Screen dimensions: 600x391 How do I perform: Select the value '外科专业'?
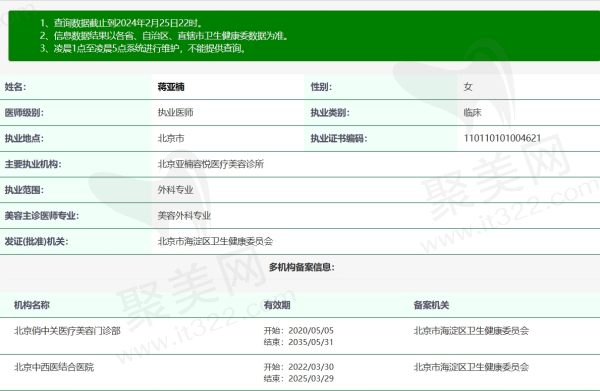[x=176, y=190]
